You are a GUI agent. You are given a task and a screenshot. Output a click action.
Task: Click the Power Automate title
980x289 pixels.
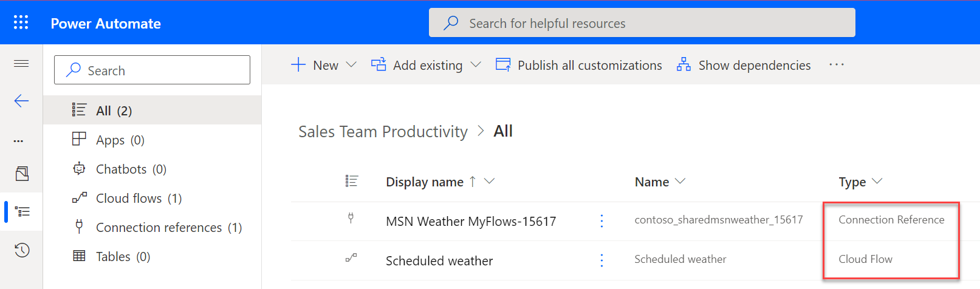(106, 24)
